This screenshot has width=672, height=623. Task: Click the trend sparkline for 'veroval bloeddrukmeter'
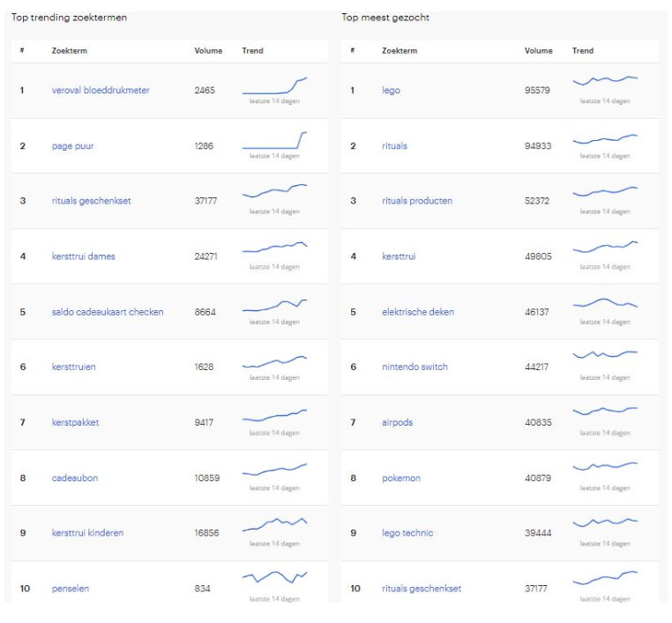(274, 86)
